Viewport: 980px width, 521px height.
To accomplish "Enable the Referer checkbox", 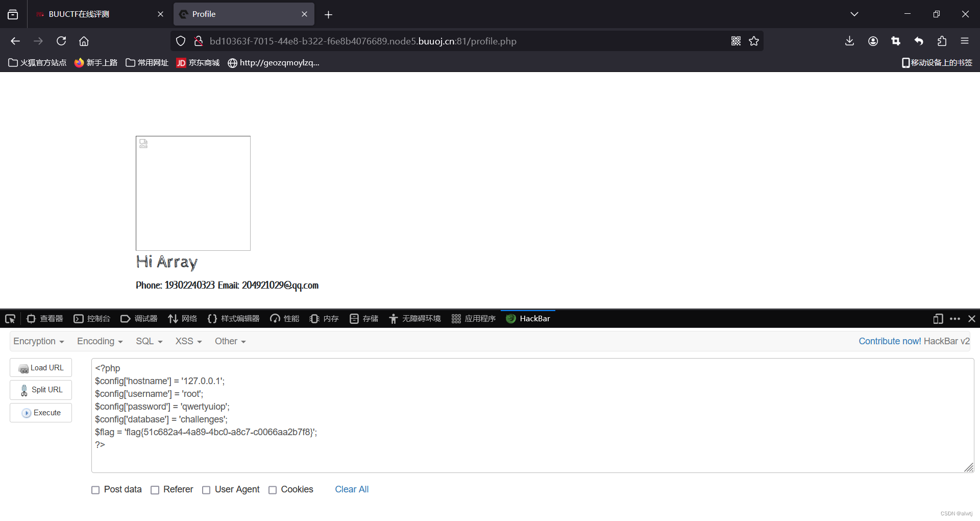I will (154, 490).
